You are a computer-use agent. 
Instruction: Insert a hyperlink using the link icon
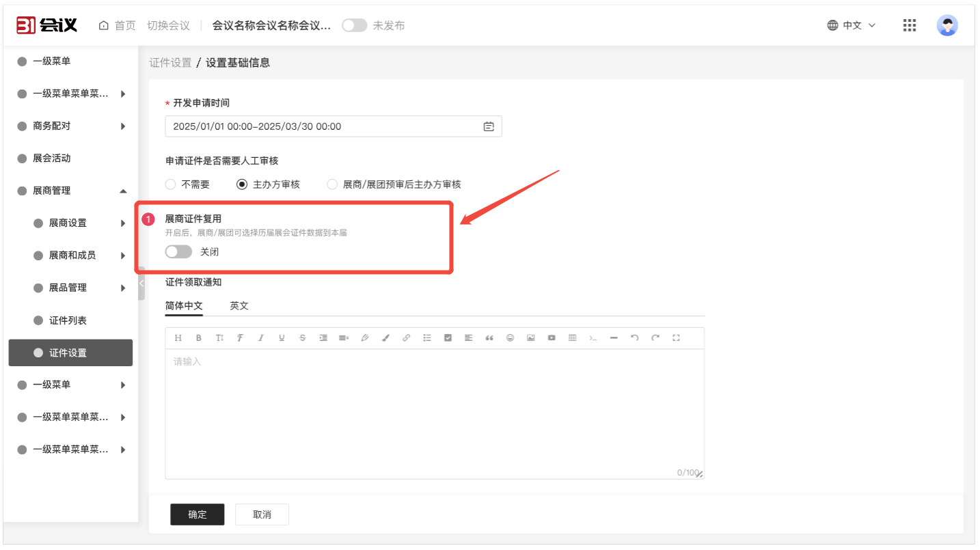(406, 338)
